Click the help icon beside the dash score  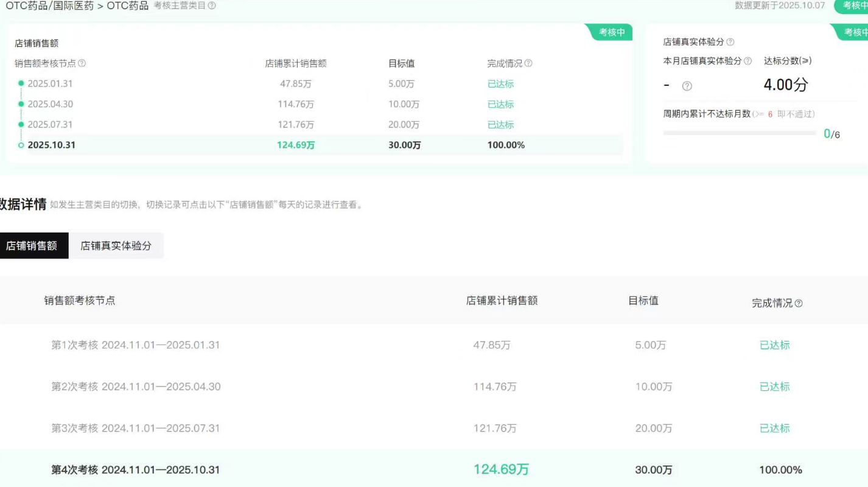[x=687, y=86]
